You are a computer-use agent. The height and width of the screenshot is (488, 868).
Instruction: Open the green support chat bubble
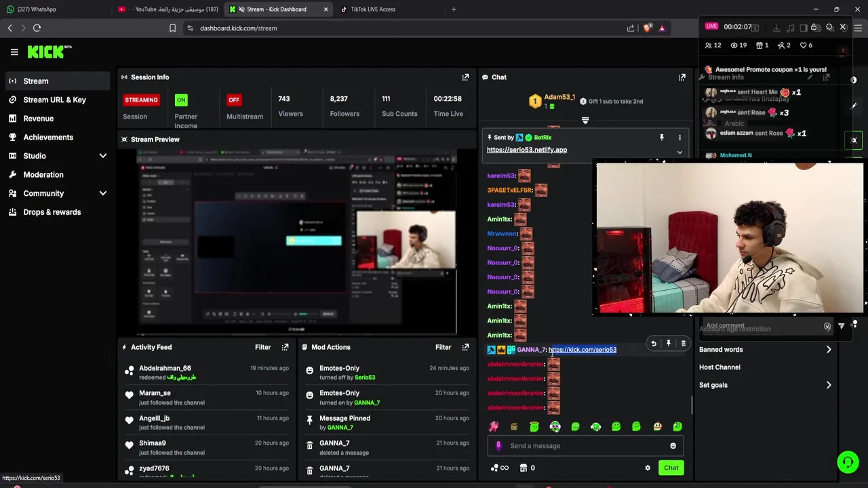click(x=848, y=462)
